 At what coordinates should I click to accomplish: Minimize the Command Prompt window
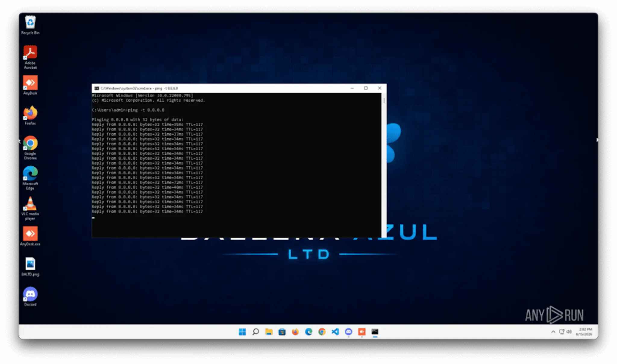352,88
